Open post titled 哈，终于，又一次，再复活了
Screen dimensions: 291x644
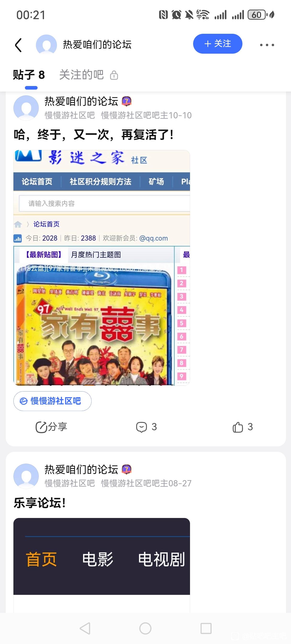93,135
